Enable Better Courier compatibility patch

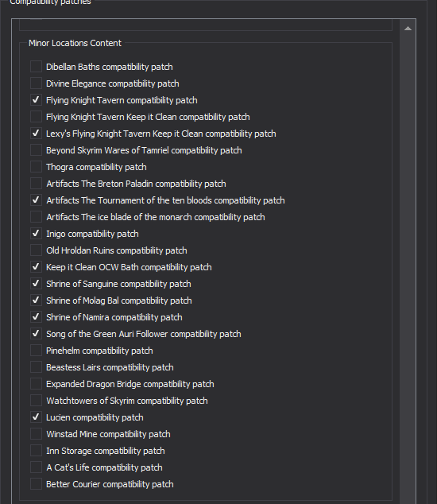36,484
